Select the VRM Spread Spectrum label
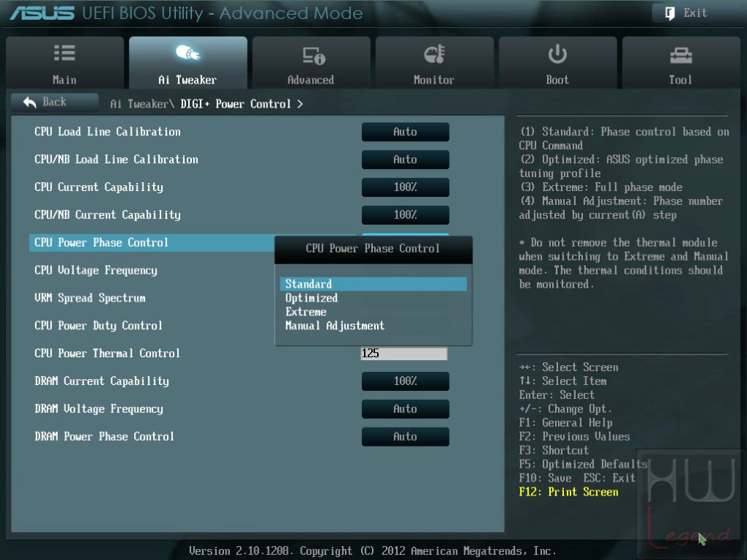Viewport: 747px width, 560px height. pyautogui.click(x=90, y=298)
